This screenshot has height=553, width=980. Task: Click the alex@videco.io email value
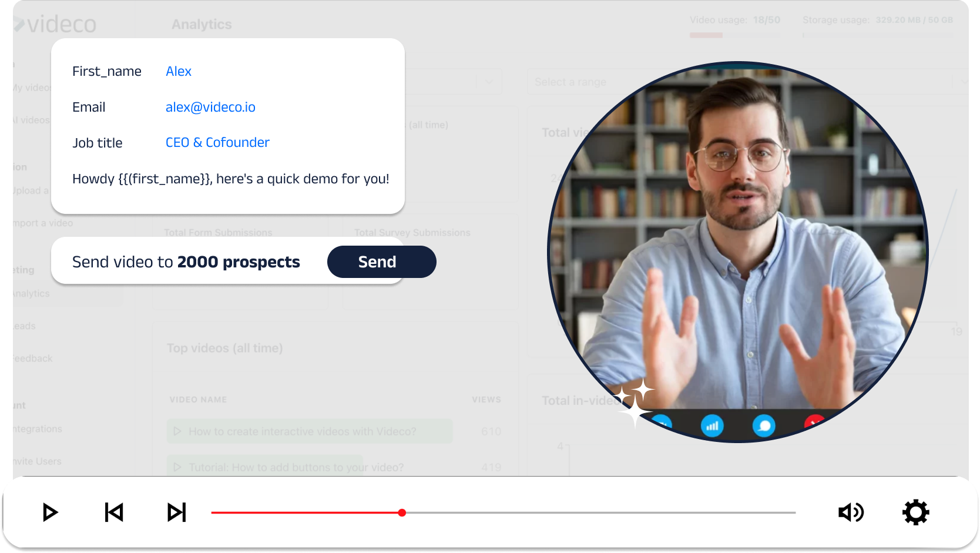210,107
